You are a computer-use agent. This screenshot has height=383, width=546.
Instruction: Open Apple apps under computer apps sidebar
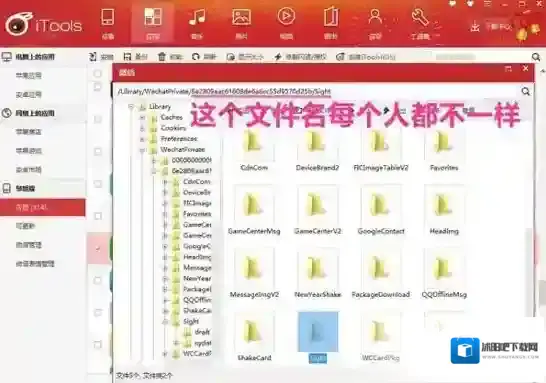pyautogui.click(x=29, y=75)
